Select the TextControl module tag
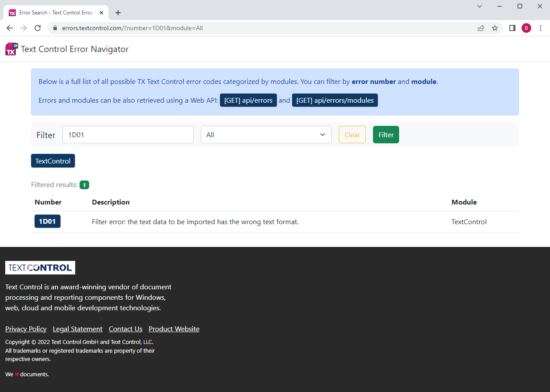Screen dimensions: 550x392 (53, 161)
